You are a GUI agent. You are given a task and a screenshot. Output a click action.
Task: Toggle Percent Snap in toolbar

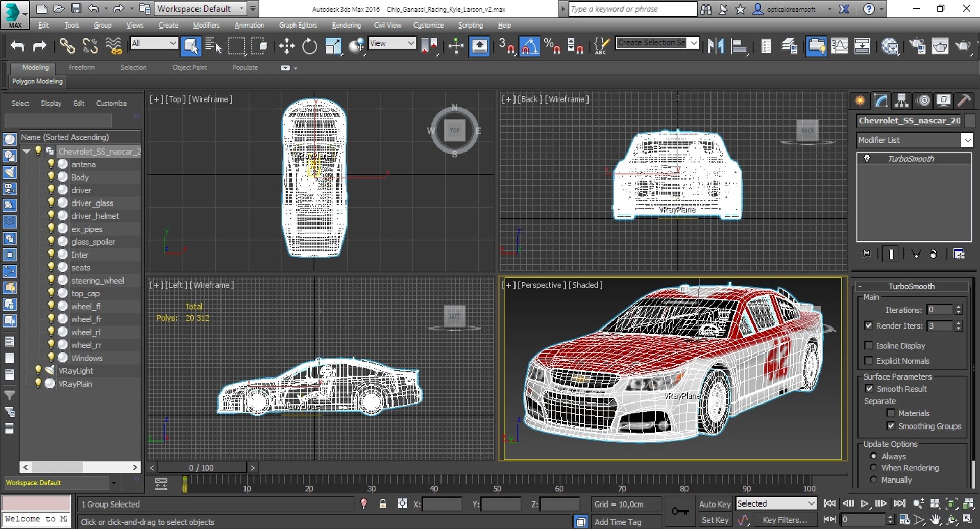coord(552,46)
